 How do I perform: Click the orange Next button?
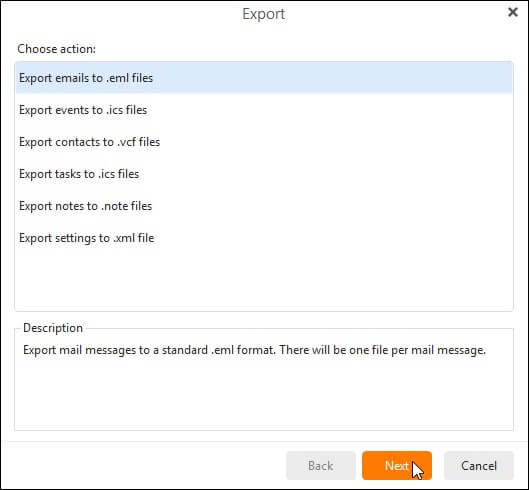pyautogui.click(x=397, y=466)
